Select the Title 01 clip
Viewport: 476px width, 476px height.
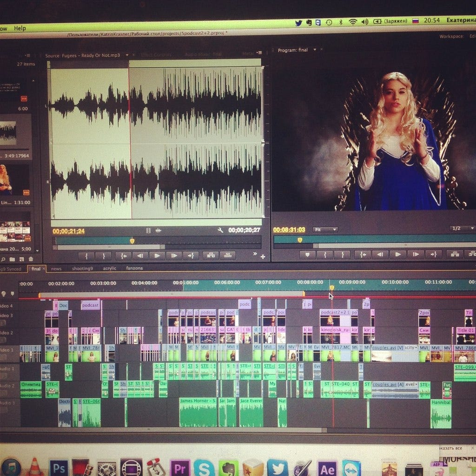pos(465,336)
